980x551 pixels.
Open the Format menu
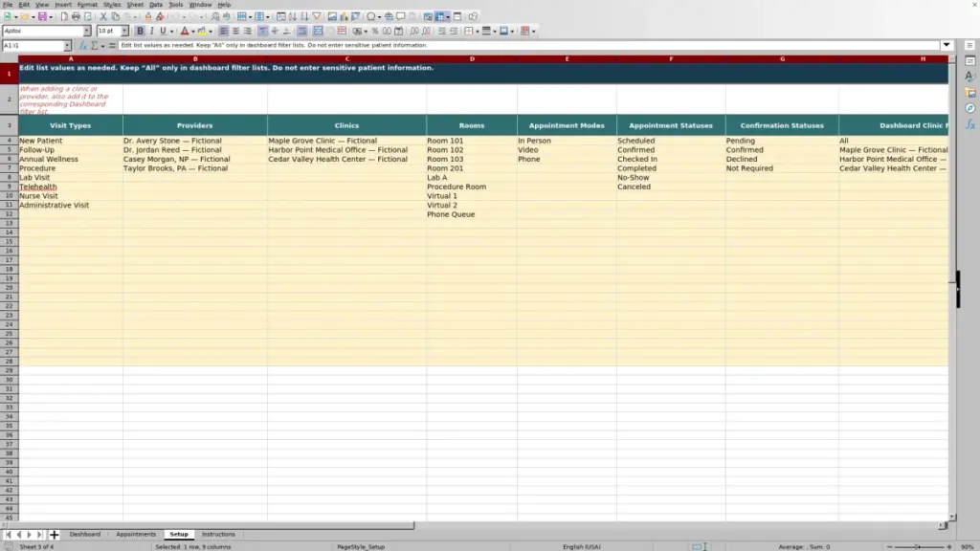pyautogui.click(x=87, y=5)
